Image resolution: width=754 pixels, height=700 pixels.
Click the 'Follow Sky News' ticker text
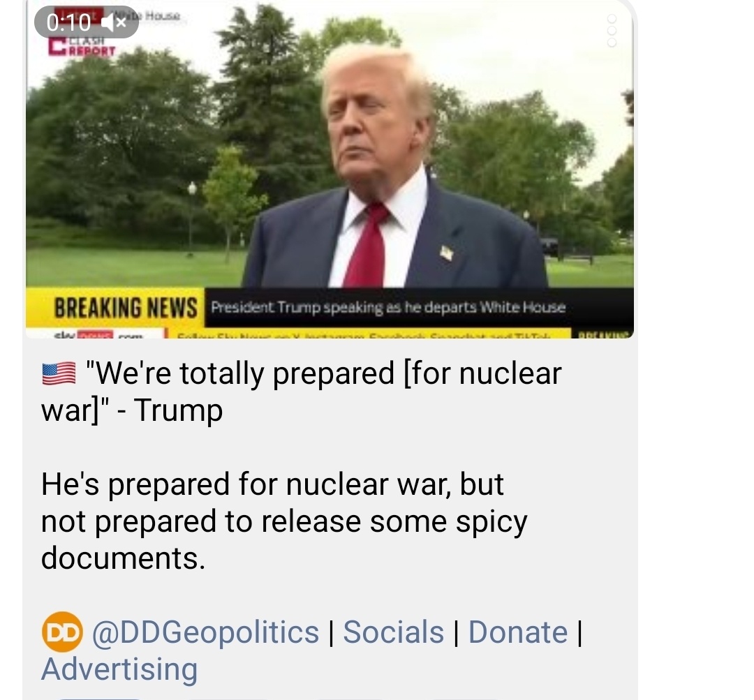coord(364,334)
